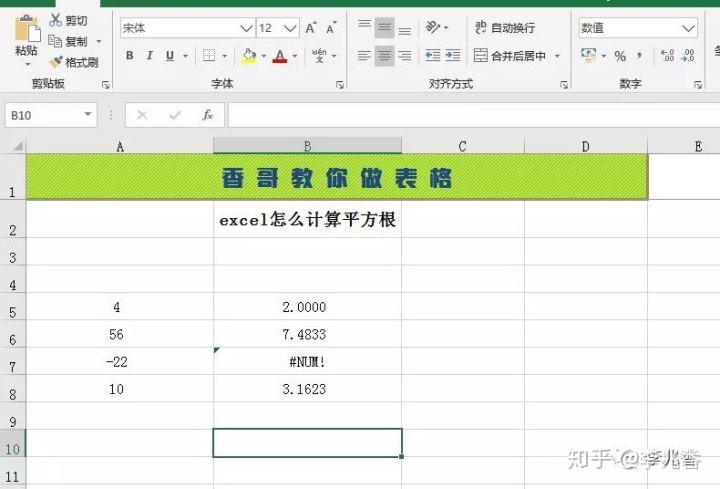
Task: Click the accounting currency format icon
Action: (x=589, y=56)
